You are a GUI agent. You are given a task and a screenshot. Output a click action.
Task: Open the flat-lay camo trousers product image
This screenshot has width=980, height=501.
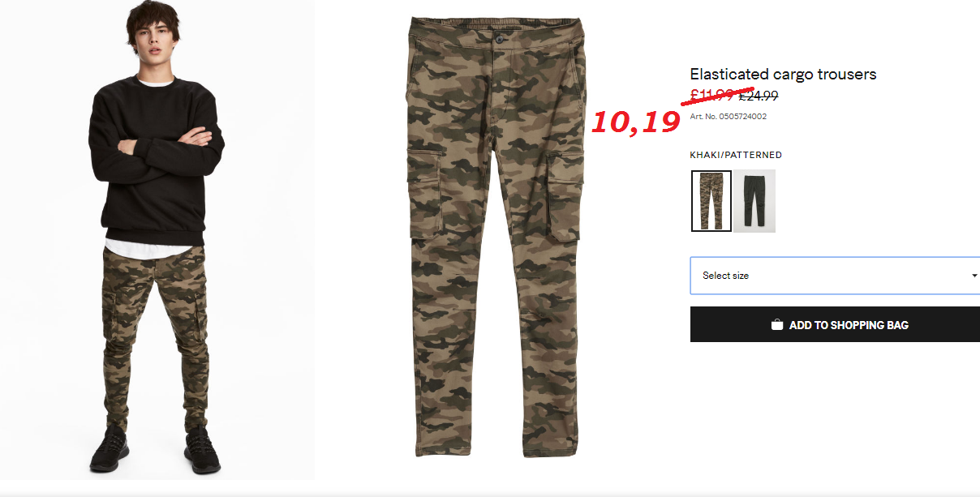(496, 235)
